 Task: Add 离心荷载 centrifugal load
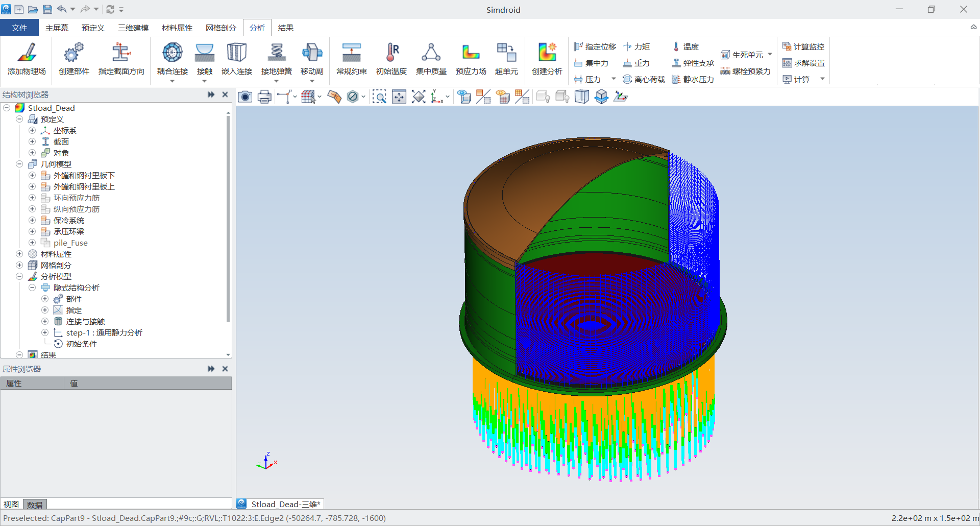click(x=644, y=79)
